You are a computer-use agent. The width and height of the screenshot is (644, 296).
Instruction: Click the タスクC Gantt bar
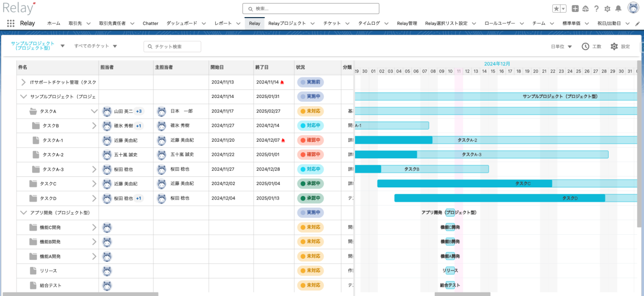[x=465, y=183]
